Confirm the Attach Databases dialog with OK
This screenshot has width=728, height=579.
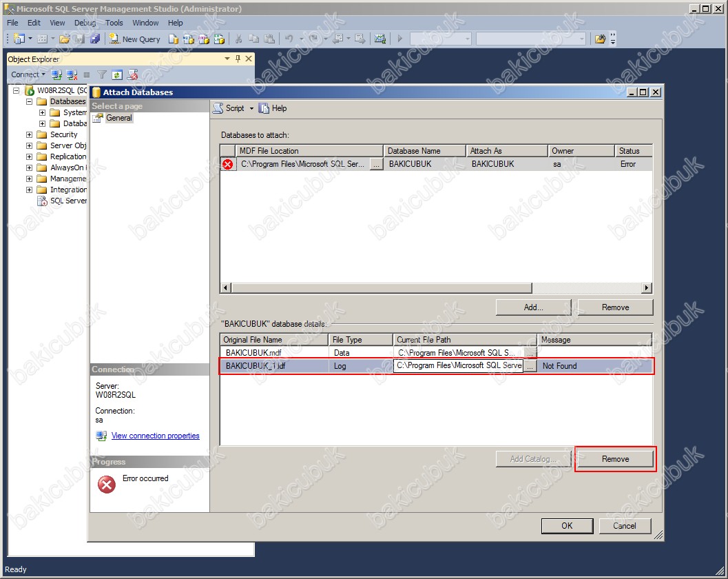tap(567, 525)
